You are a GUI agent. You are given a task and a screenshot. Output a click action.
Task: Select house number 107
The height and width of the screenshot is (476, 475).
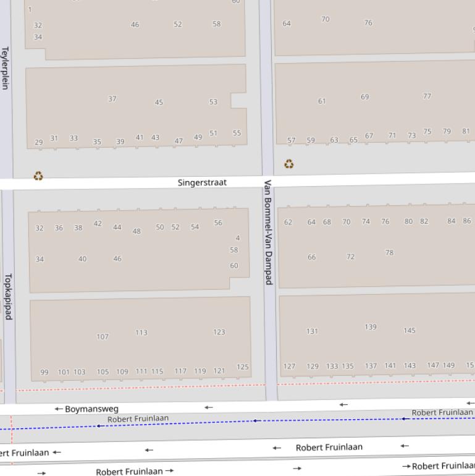click(x=103, y=337)
